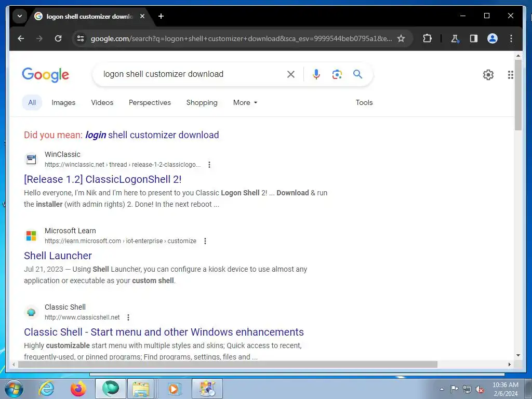
Task: Switch to Shopping results
Action: tap(202, 102)
